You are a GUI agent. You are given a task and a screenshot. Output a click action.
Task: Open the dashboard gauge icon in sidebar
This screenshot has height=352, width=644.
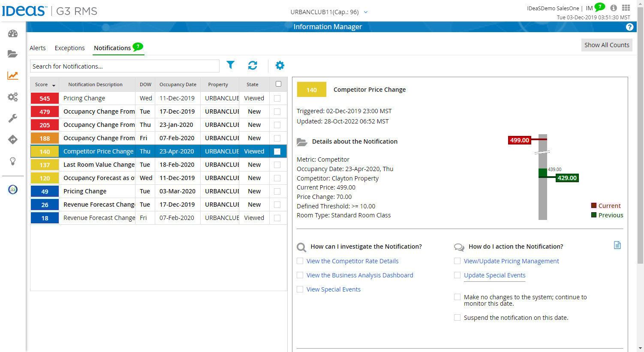click(12, 33)
